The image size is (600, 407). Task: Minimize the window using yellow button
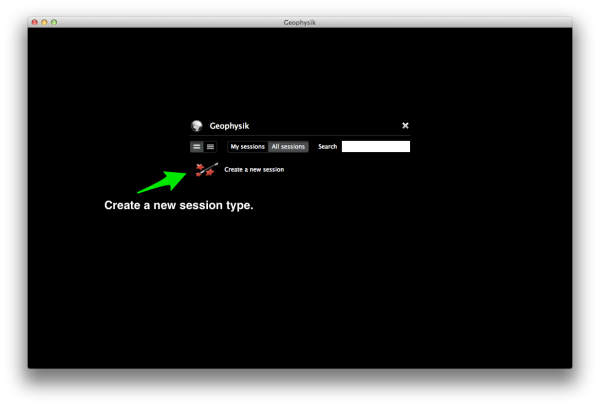click(45, 21)
